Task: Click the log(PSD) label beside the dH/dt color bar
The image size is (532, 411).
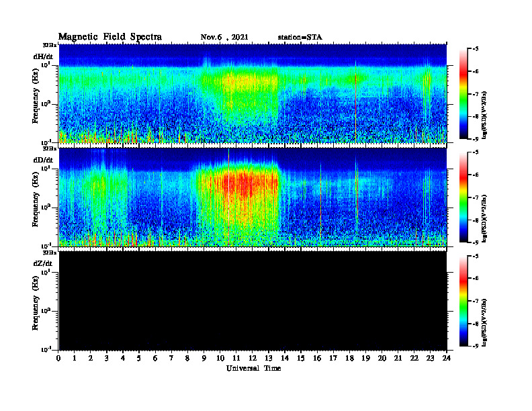Action: pos(484,115)
